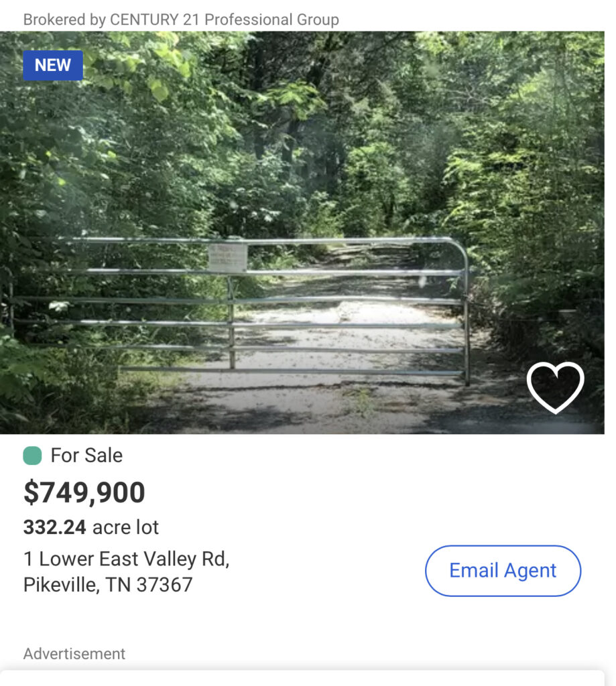
Task: Click the CENTURY 21 Professional Group name
Action: pos(224,19)
